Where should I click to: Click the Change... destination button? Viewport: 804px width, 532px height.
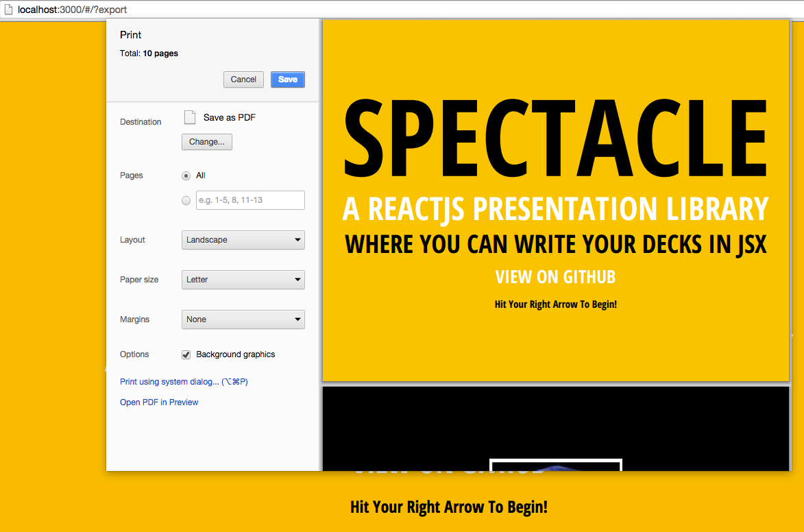(206, 142)
